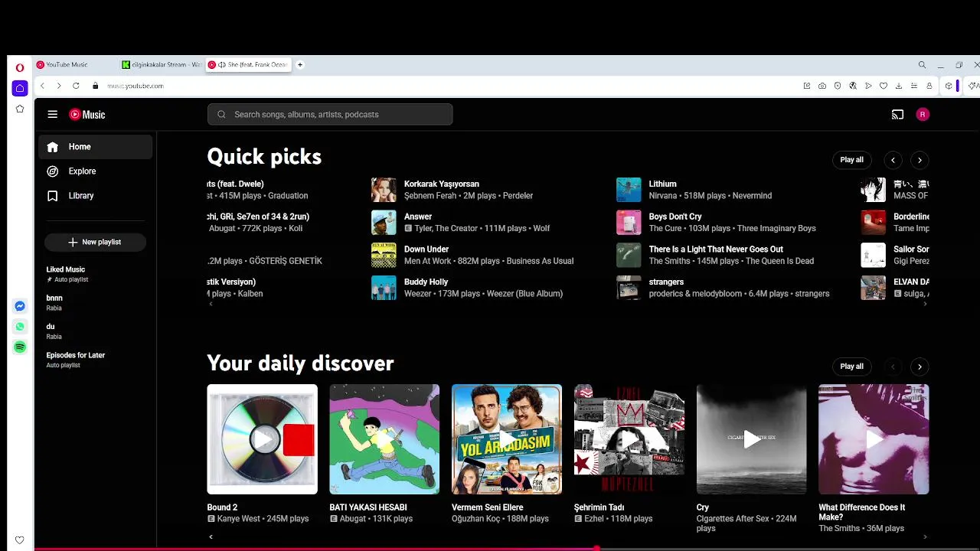This screenshot has height=551, width=980.
Task: Select the Explore navigation item
Action: [x=95, y=171]
